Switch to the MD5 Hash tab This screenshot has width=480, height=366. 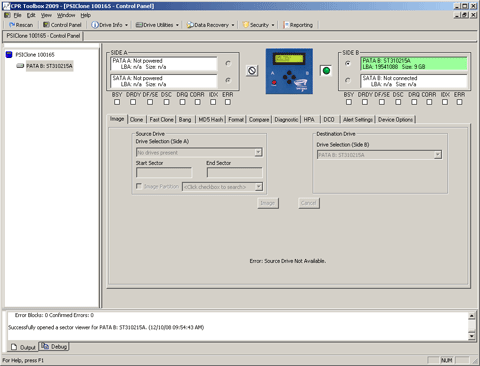pos(211,120)
